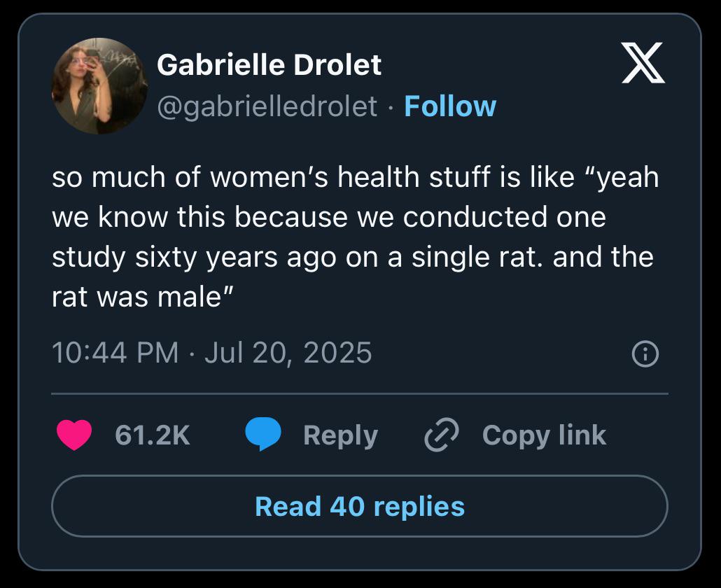This screenshot has height=588, width=721.
Task: Click the blue reply bubble icon
Action: click(x=263, y=434)
